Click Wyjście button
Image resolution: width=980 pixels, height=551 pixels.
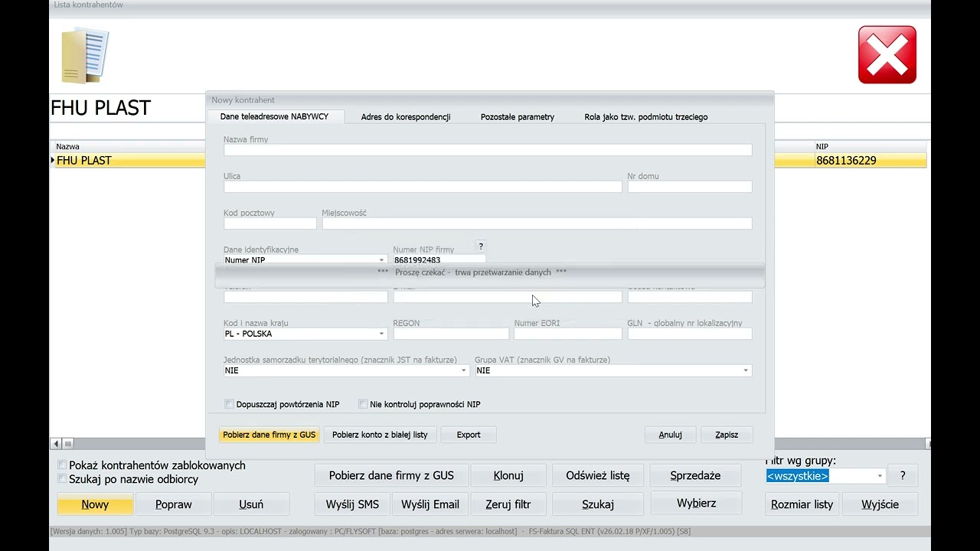click(880, 504)
